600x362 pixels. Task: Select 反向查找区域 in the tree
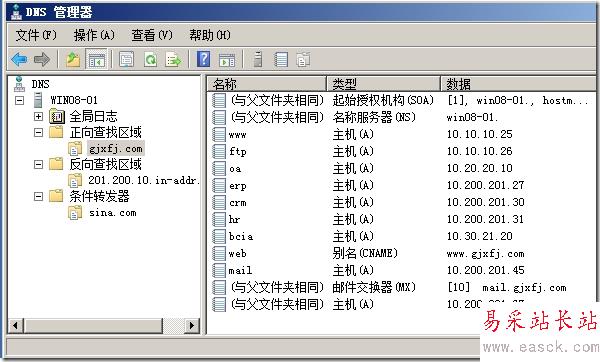tap(106, 165)
